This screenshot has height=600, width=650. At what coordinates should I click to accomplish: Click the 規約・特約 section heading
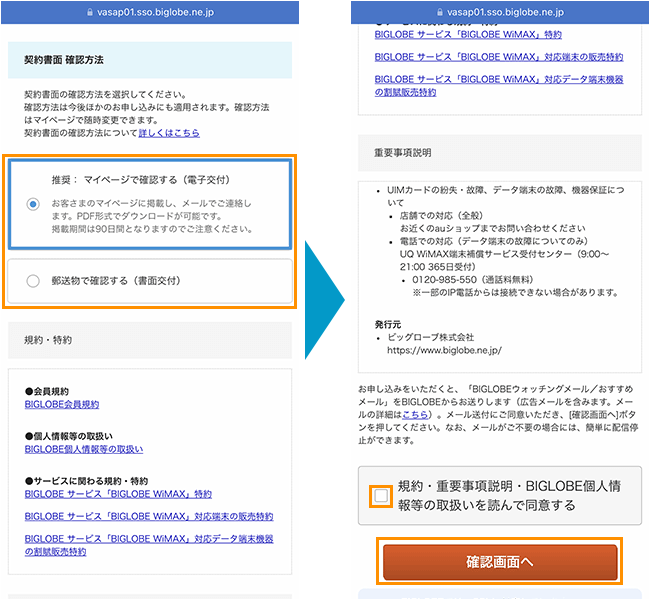[x=48, y=340]
